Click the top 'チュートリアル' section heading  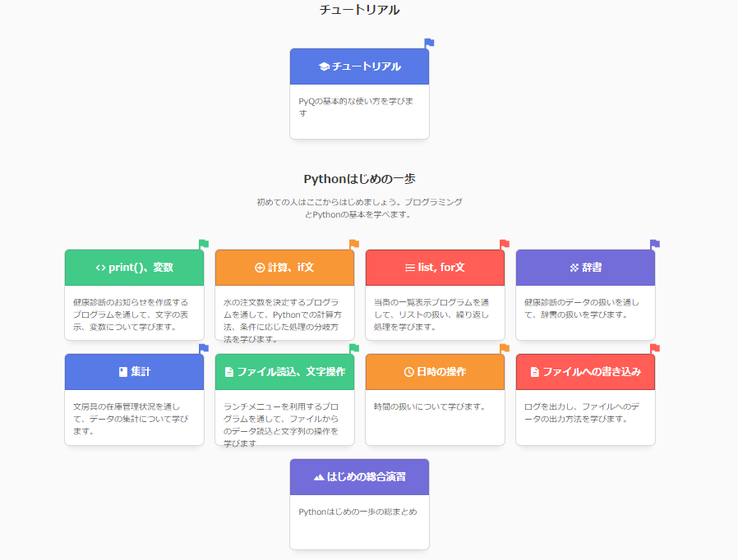[360, 10]
